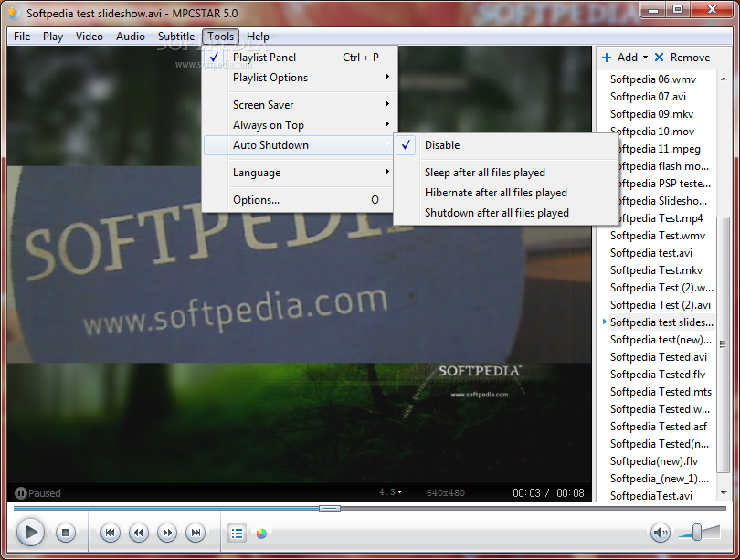
Task: Skip to next track icon
Action: 196,534
